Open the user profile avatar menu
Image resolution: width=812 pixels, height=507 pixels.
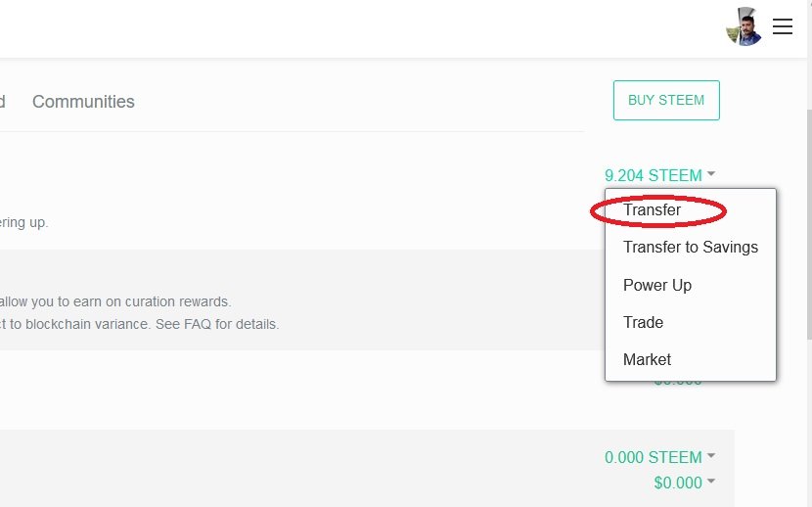pyautogui.click(x=744, y=27)
